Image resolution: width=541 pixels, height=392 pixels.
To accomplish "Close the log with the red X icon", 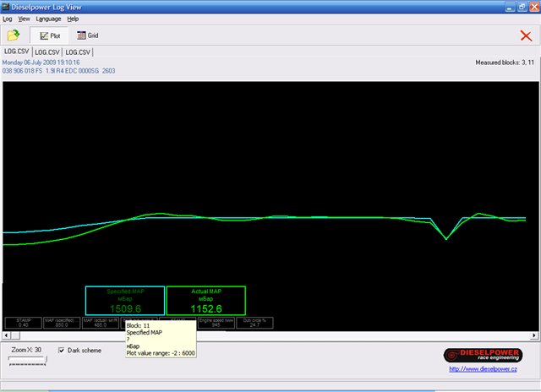I will pos(526,35).
